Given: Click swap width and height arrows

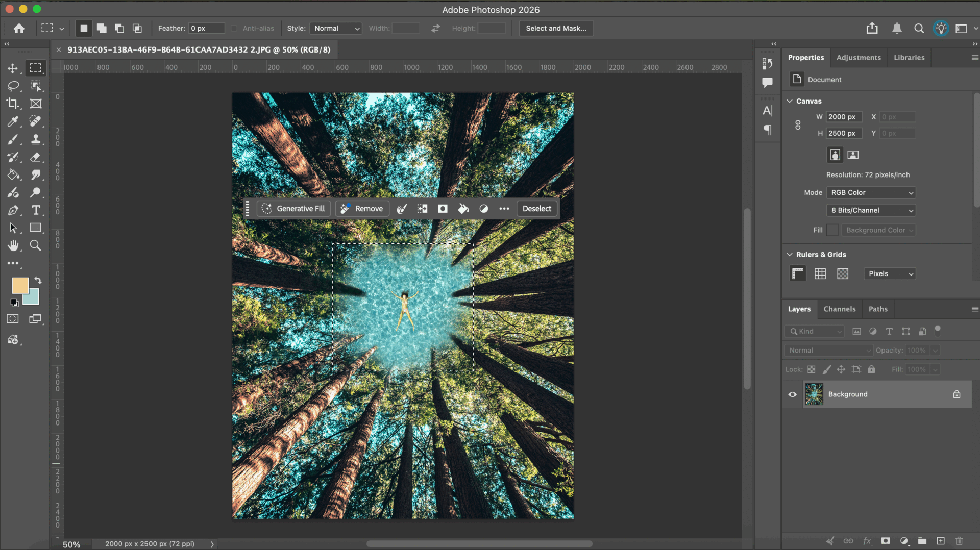Looking at the screenshot, I should (x=435, y=29).
